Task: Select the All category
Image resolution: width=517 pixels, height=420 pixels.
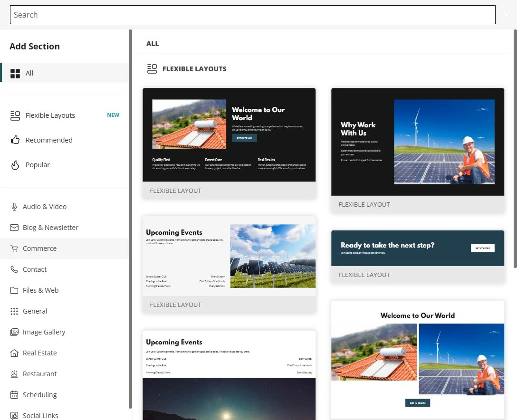Action: (65, 73)
